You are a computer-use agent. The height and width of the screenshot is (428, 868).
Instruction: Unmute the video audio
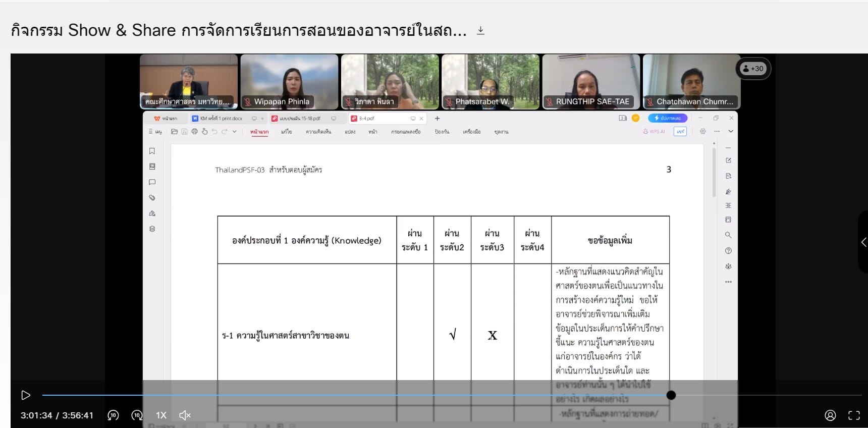(x=185, y=415)
